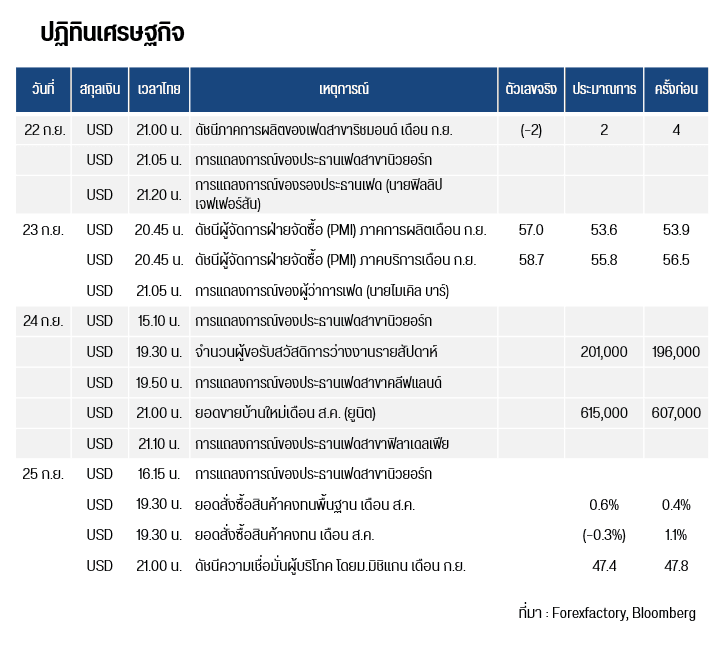
Task: Click the นายไมเคิล บาร์ speech event
Action: [x=322, y=291]
